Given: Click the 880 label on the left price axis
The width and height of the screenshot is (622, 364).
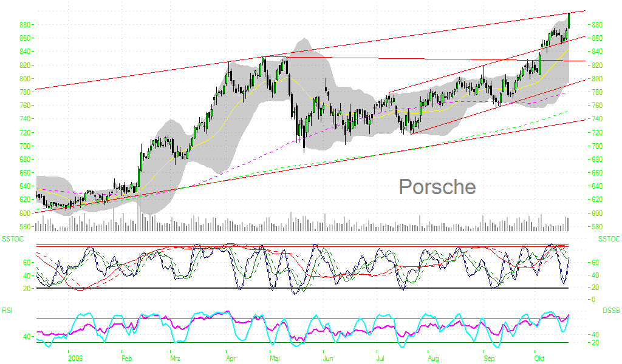Looking at the screenshot, I should click(x=24, y=24).
